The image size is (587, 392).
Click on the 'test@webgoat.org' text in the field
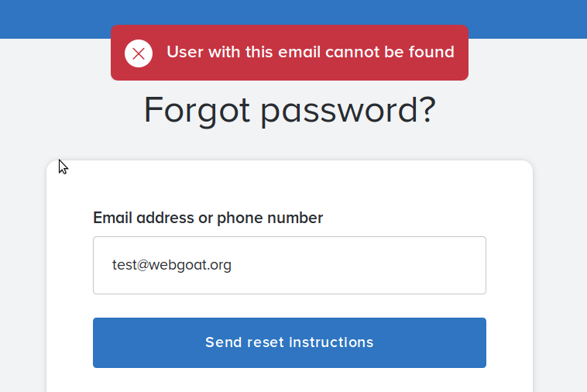(x=172, y=265)
